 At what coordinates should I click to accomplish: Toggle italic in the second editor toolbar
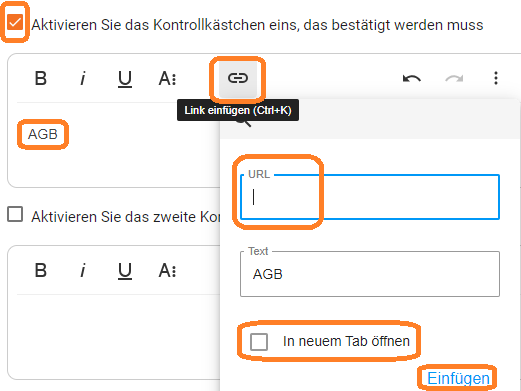point(83,270)
